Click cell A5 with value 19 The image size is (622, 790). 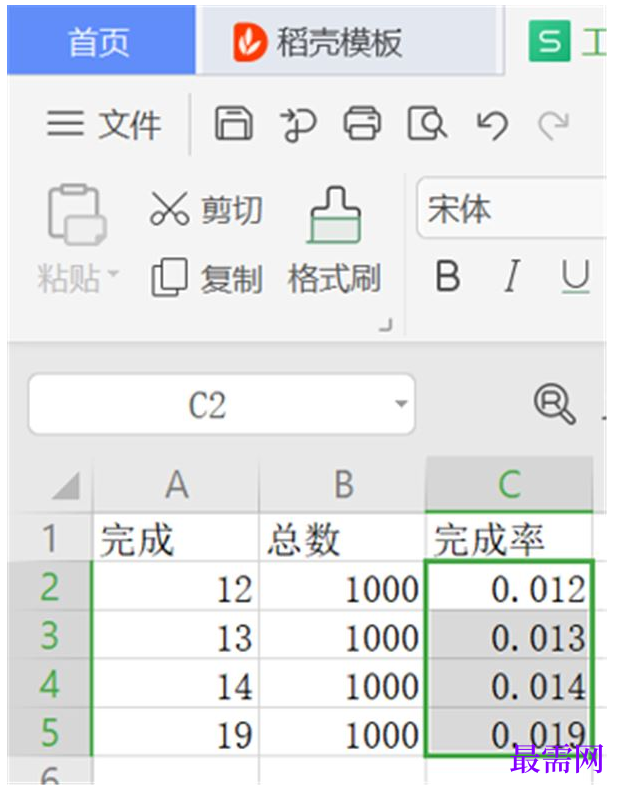[x=176, y=732]
